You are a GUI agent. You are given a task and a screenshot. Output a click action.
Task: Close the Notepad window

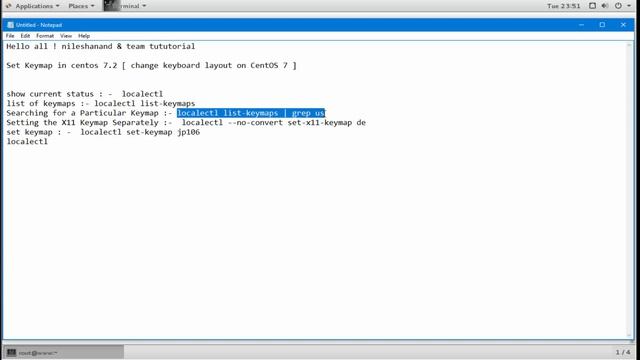[x=623, y=25]
